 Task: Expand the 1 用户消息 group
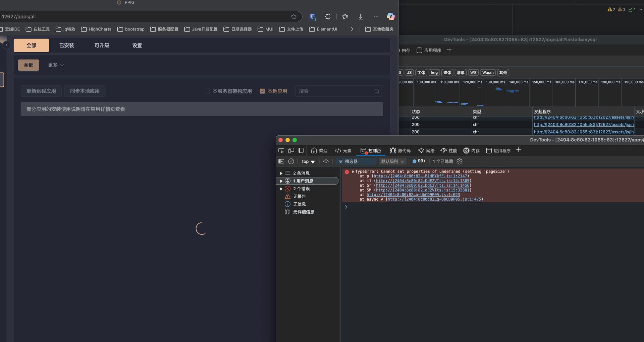tap(281, 181)
